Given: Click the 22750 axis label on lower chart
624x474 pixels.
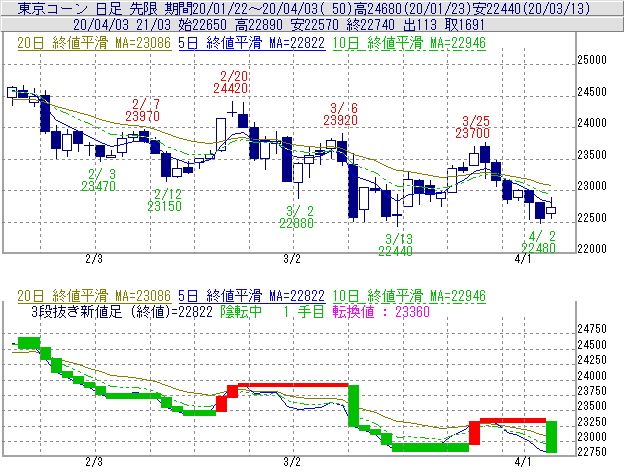Looking at the screenshot, I should [x=592, y=452].
